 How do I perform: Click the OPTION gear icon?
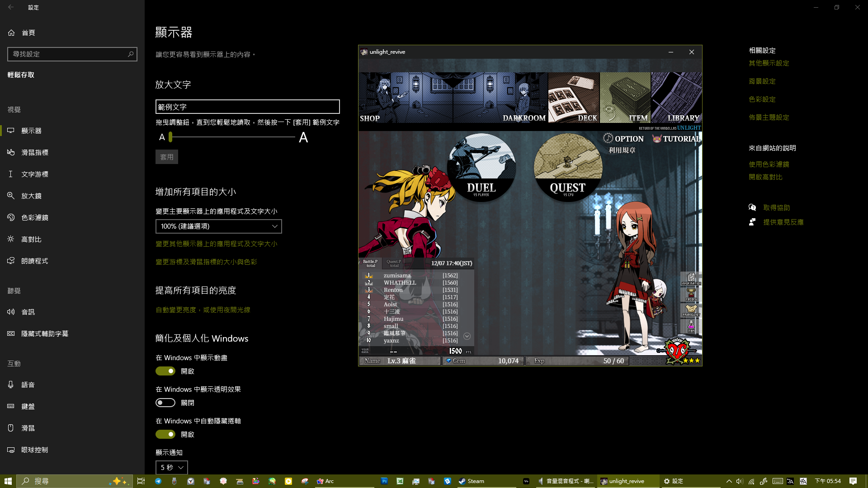tap(608, 138)
